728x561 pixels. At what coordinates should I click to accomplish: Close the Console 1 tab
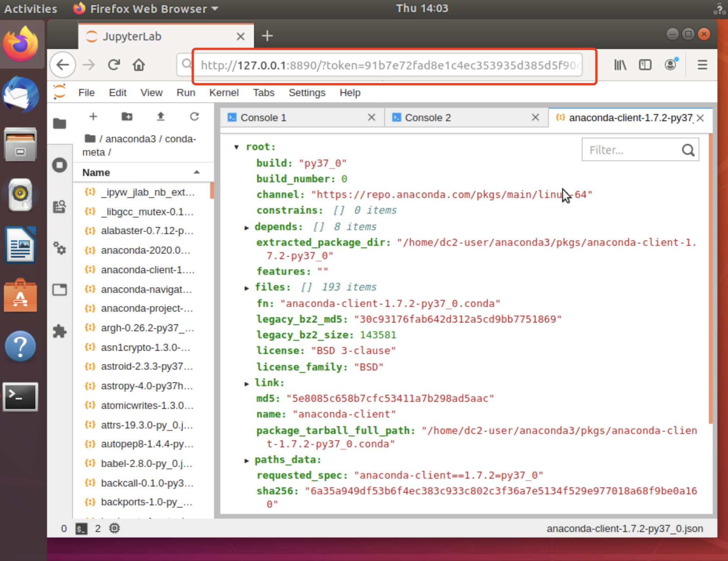371,118
